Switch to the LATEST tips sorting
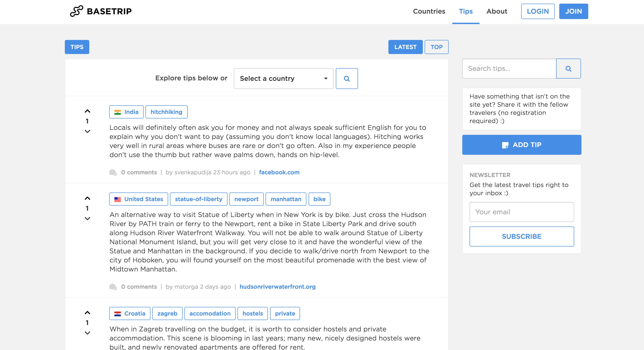 click(405, 47)
